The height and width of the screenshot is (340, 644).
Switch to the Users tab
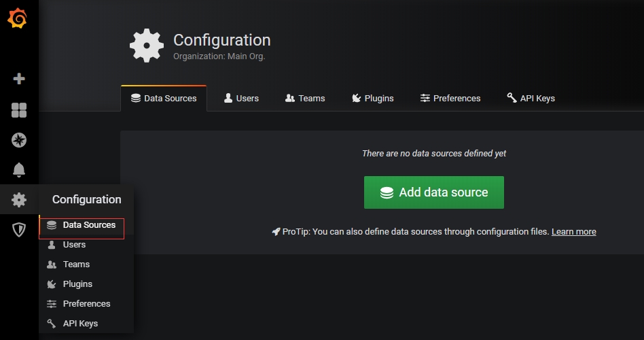pos(241,99)
